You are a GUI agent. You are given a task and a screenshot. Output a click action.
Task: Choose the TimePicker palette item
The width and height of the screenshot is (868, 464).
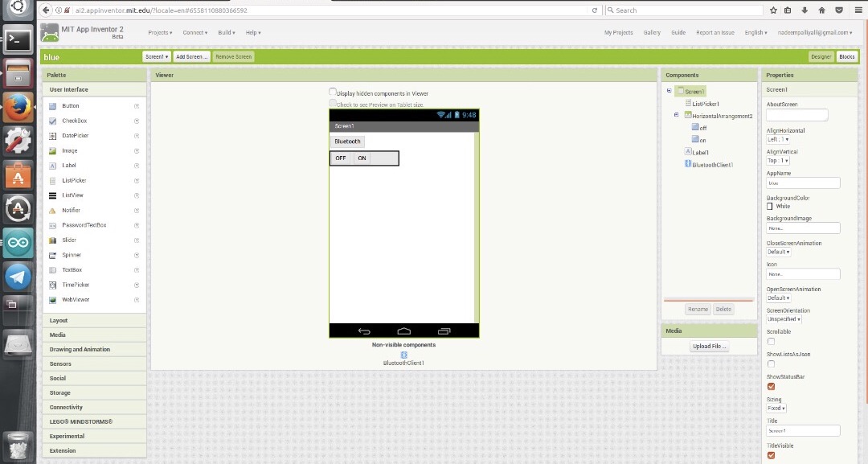[x=76, y=285]
